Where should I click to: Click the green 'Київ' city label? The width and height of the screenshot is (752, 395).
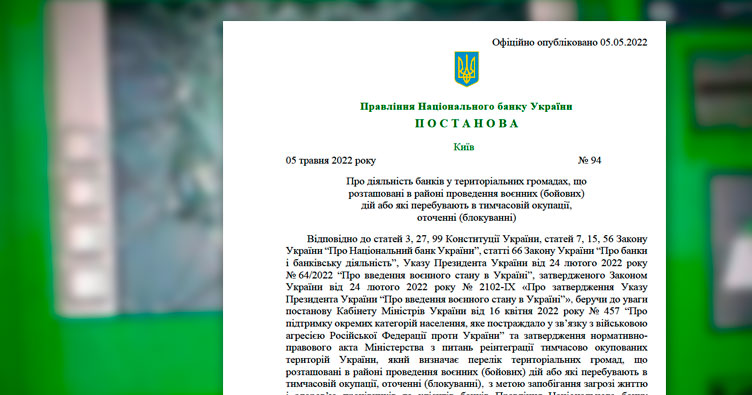click(464, 147)
